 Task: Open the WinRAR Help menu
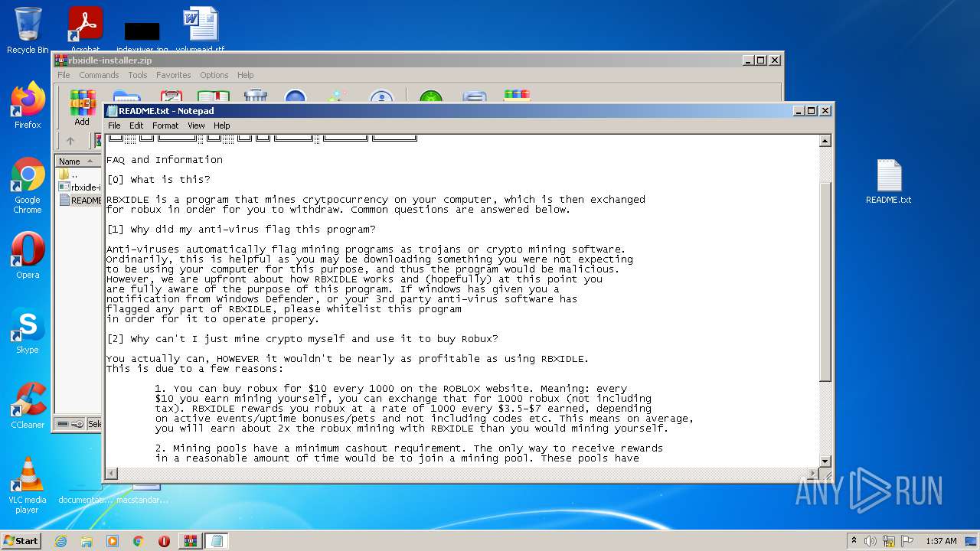click(x=245, y=75)
